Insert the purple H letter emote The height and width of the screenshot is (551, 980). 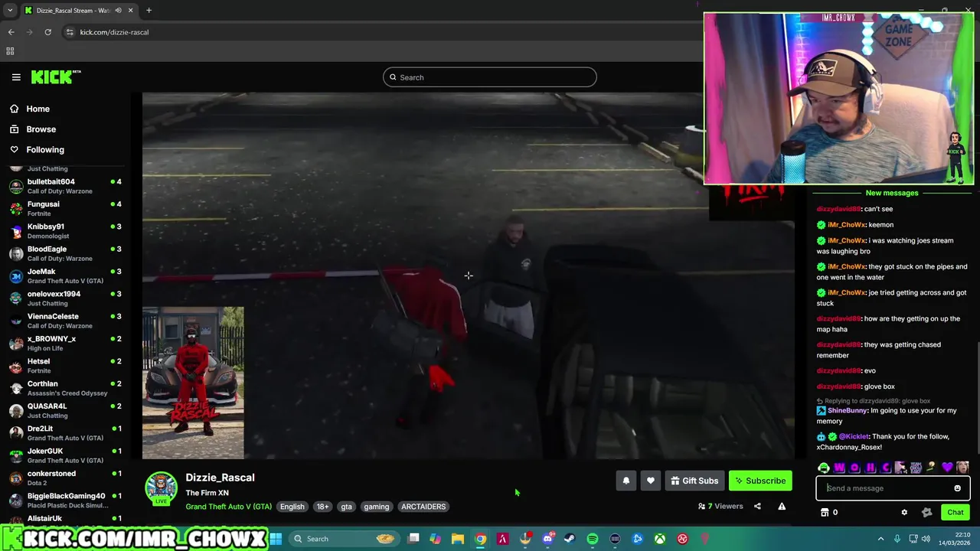pos(871,468)
